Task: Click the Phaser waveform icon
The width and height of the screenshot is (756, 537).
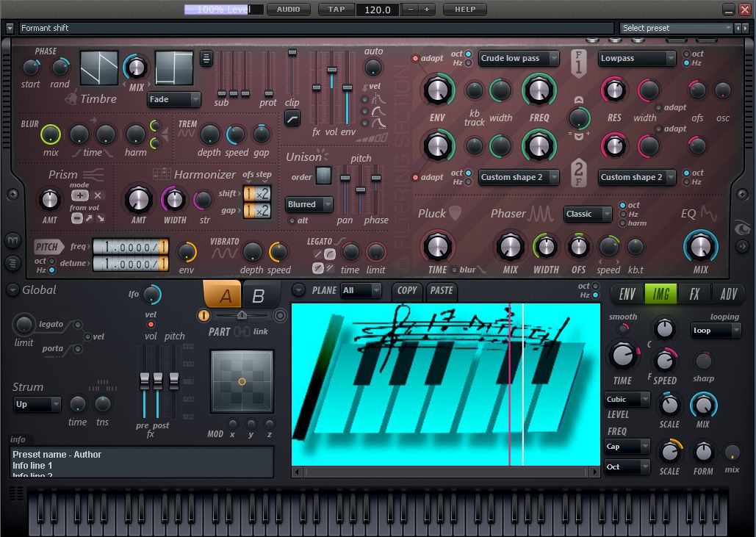Action: pyautogui.click(x=542, y=214)
